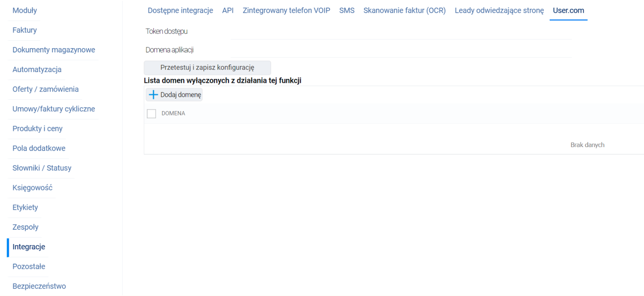Open Zintegrowany telefon VOIP tab
Screen dimensions: 644x296
tap(286, 10)
